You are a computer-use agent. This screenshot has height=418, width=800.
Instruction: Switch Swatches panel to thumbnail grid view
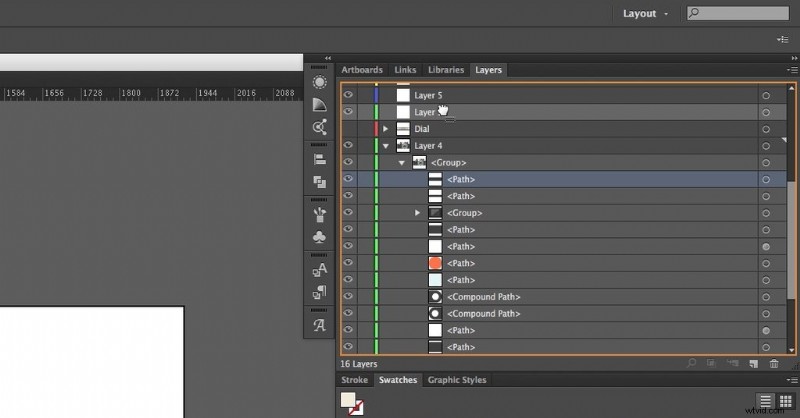coord(786,401)
